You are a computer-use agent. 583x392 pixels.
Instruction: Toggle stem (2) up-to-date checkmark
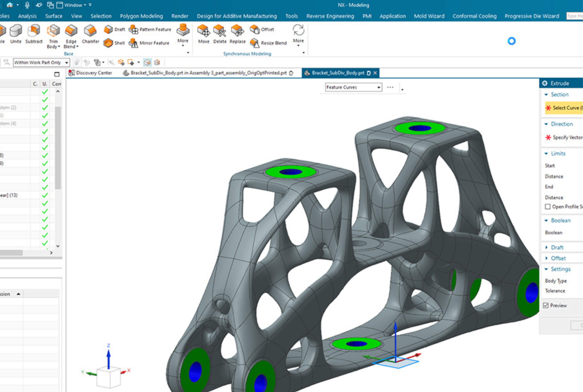(x=45, y=108)
